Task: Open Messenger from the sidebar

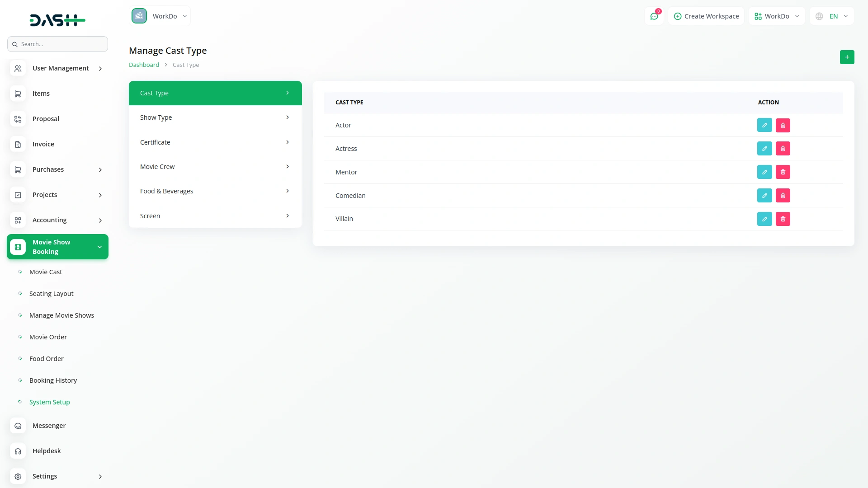Action: 49,426
